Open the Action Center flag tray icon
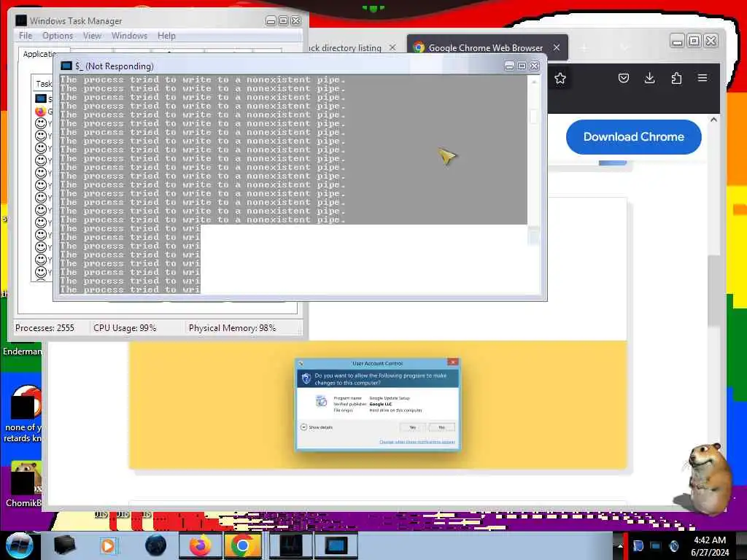The width and height of the screenshot is (747, 560). [x=638, y=545]
